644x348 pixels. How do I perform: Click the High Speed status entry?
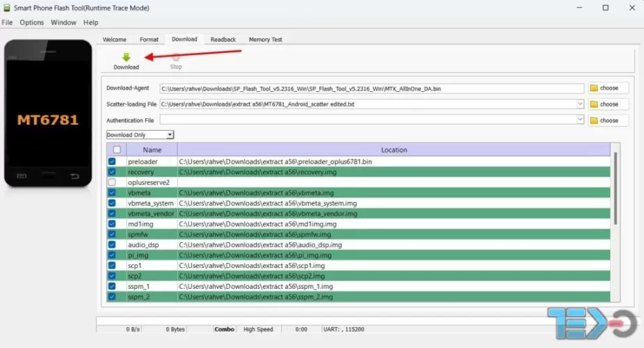pos(258,329)
